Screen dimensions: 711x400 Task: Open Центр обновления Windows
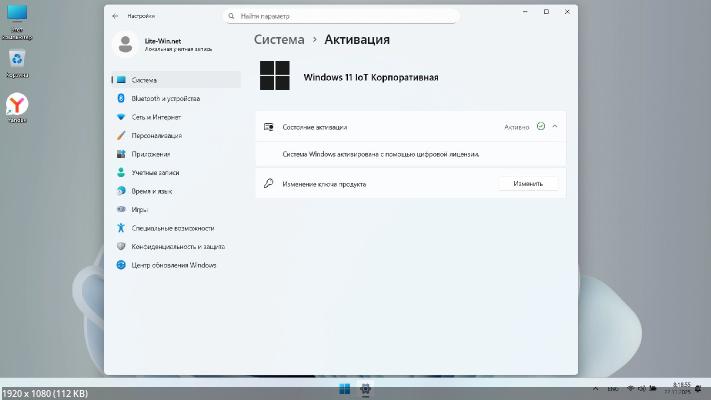[173, 265]
